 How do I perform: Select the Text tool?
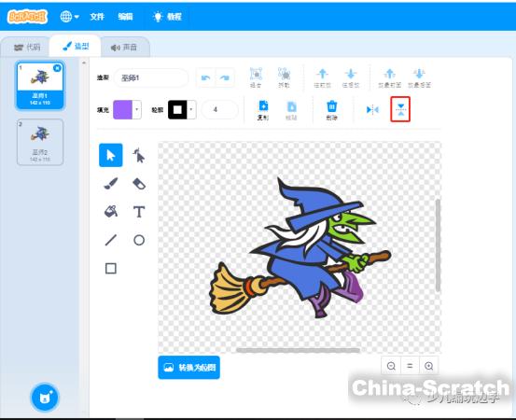[x=139, y=212]
